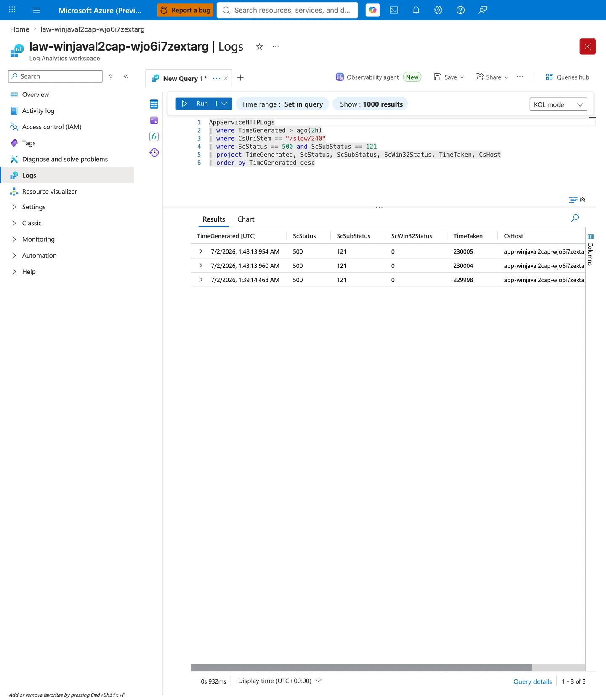Click the horizontal results scrollbar
This screenshot has height=700, width=606.
click(x=361, y=667)
